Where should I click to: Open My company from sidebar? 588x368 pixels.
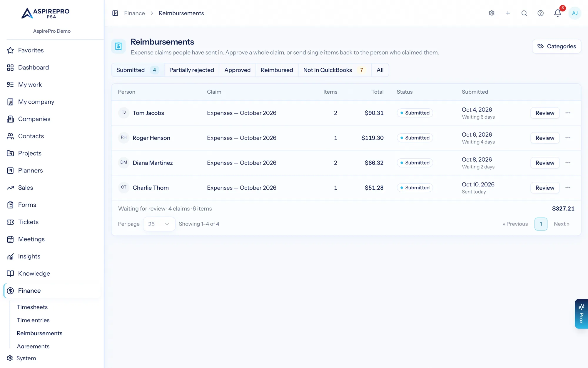52,102
